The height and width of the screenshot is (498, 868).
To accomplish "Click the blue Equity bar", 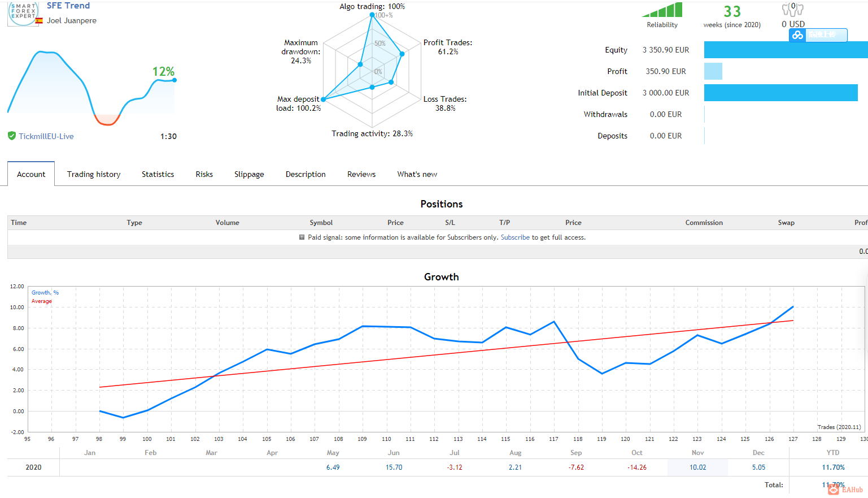I will click(786, 50).
